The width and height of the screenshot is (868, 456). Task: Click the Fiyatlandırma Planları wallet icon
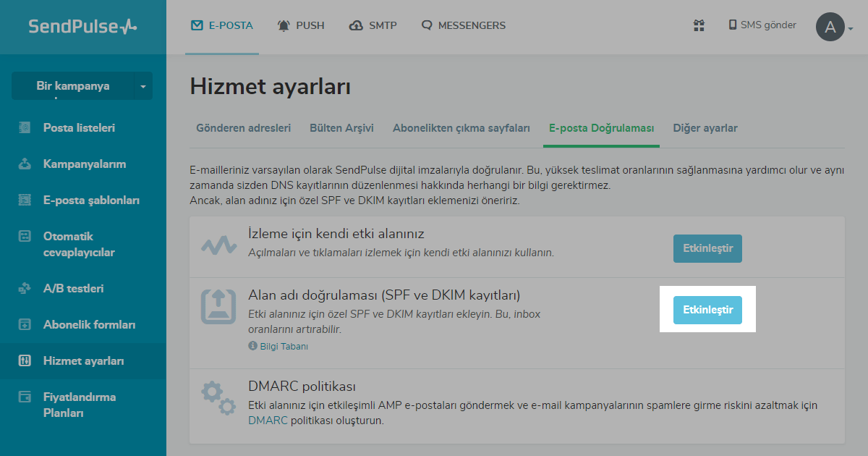tap(25, 397)
